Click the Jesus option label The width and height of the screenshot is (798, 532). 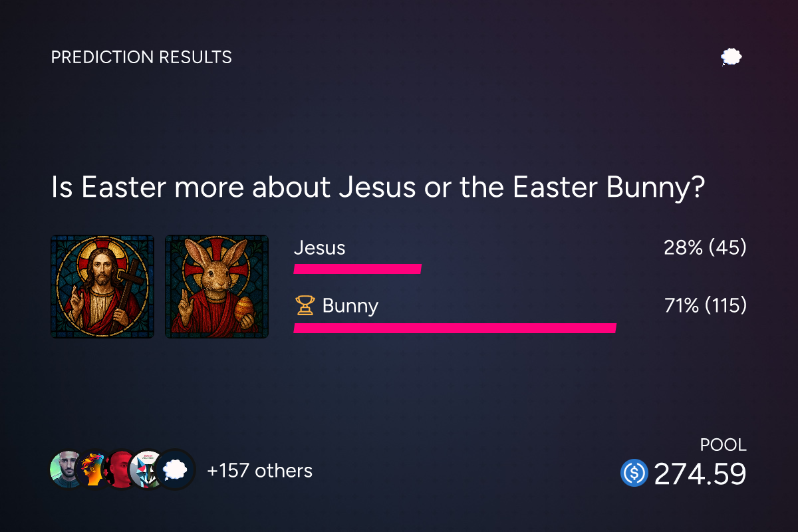[320, 248]
